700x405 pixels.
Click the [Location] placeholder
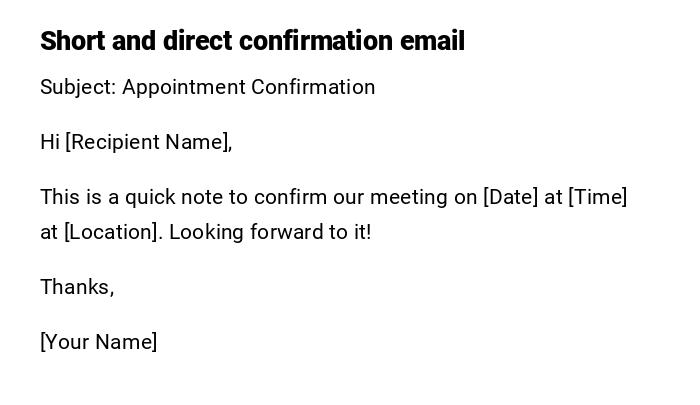coord(112,232)
